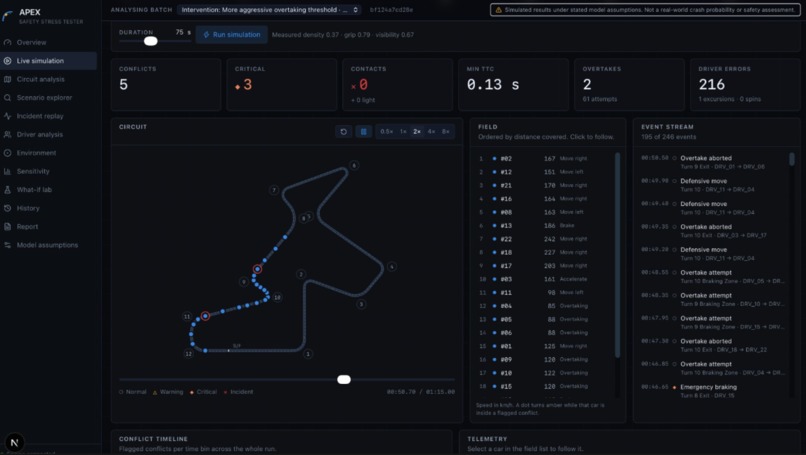
Task: Select the 2x playback speed
Action: 417,132
